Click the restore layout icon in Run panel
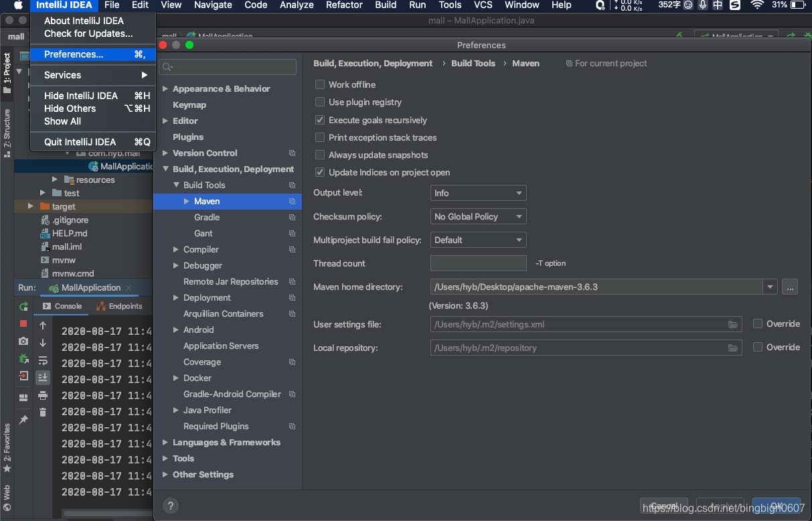812x521 pixels. pyautogui.click(x=23, y=397)
